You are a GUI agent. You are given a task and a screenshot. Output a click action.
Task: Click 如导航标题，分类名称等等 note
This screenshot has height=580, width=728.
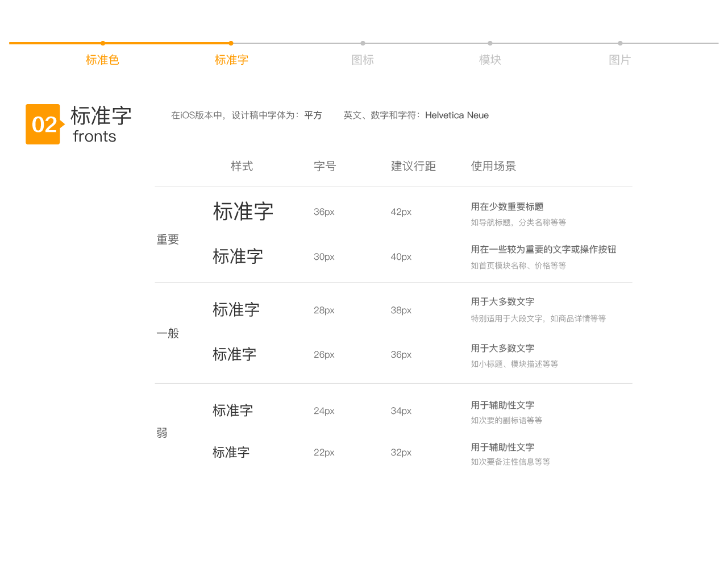(518, 222)
